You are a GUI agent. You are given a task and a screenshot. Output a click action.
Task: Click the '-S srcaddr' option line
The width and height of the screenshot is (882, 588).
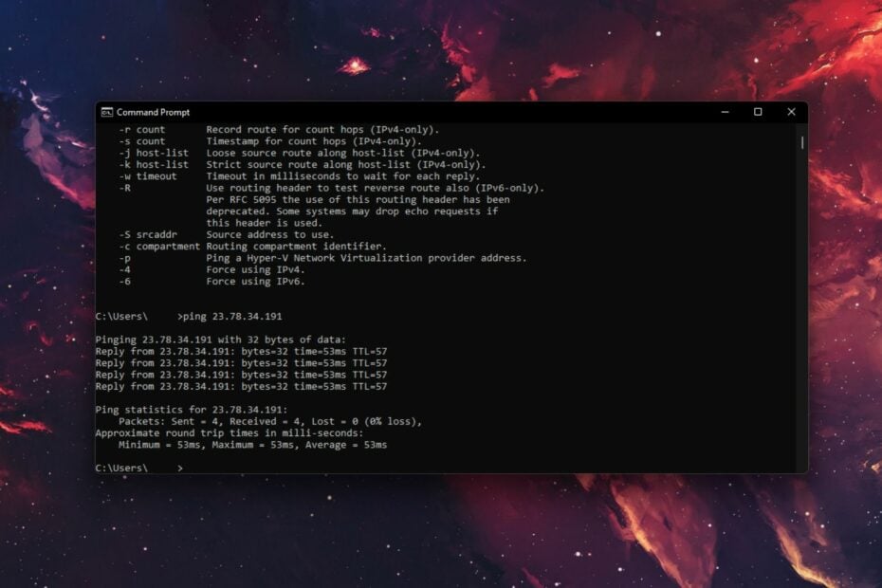(226, 234)
